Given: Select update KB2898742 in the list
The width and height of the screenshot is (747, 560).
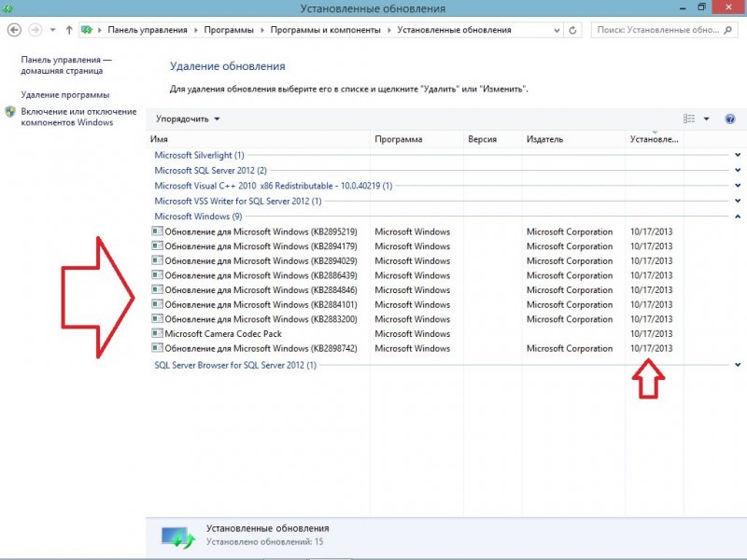Looking at the screenshot, I should 261,348.
